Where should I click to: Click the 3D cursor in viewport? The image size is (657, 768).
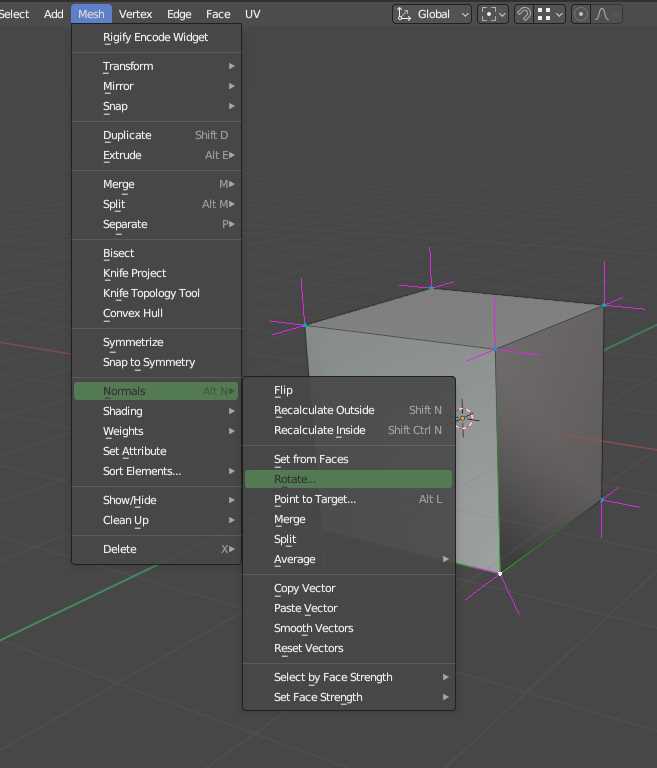click(463, 419)
